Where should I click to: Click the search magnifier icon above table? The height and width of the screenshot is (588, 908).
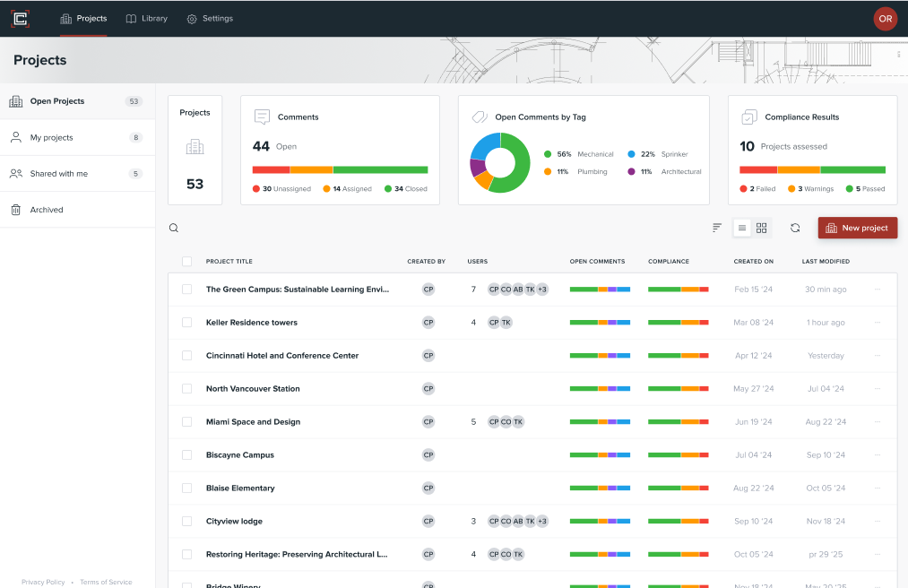[x=174, y=229]
